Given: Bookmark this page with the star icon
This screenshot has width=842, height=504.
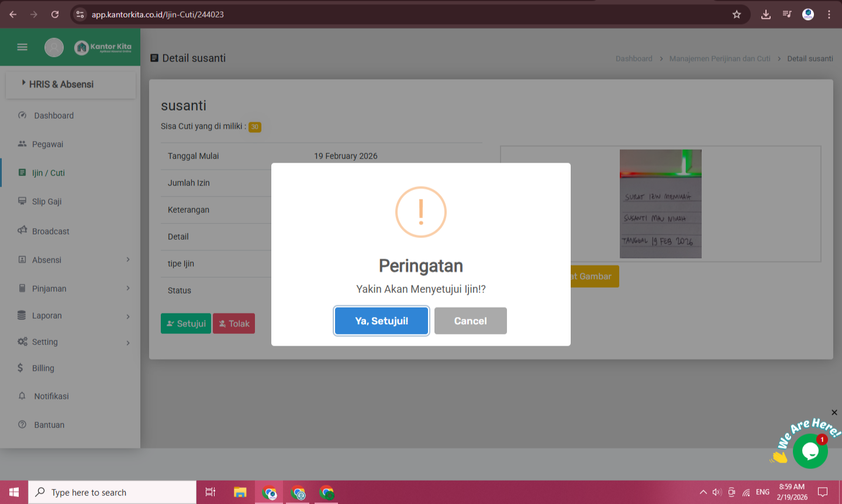Looking at the screenshot, I should tap(737, 15).
